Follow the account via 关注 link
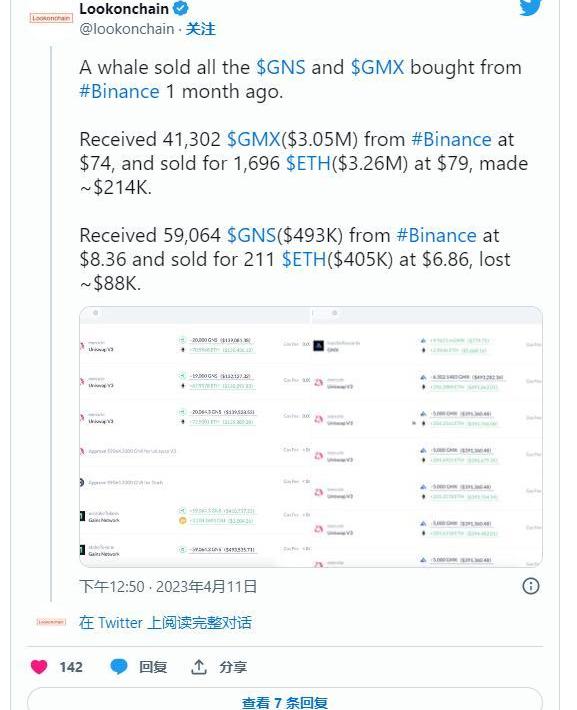Screen dimensions: 577x710 coord(201,29)
